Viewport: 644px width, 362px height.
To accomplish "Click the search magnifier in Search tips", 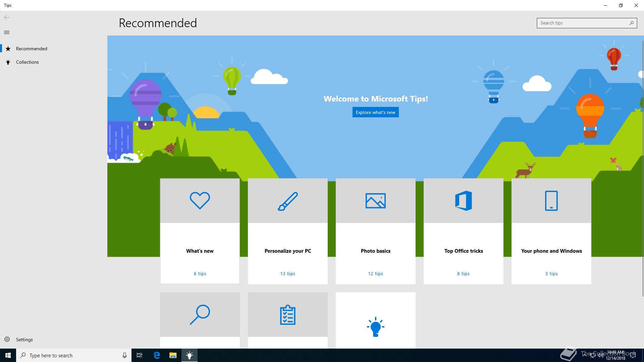I will point(632,23).
